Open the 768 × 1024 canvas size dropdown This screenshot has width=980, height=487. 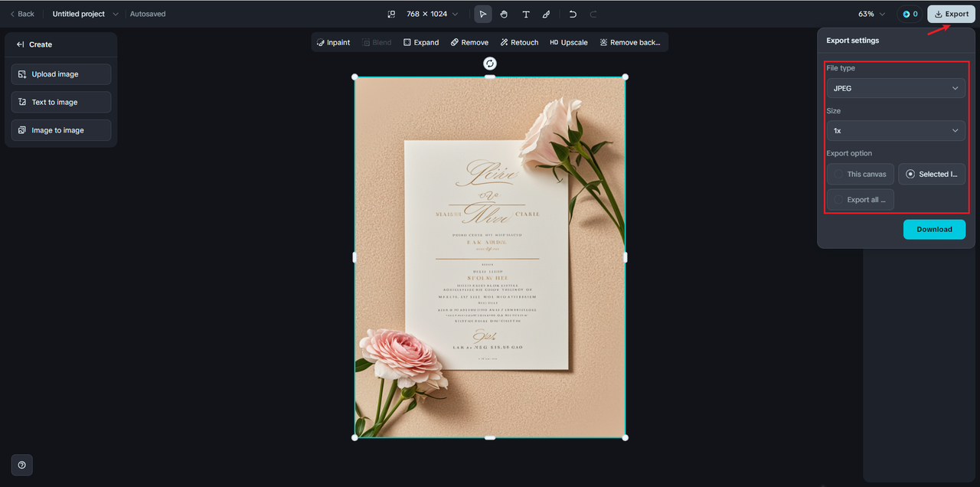pos(433,14)
